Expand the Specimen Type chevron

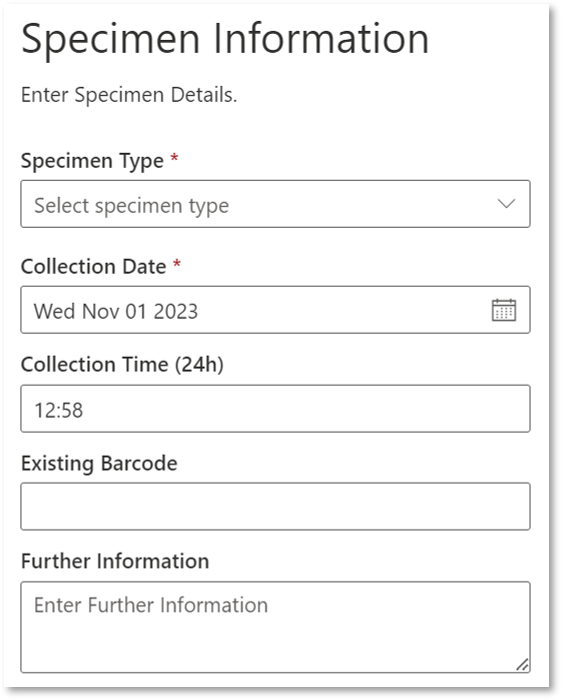pyautogui.click(x=506, y=204)
